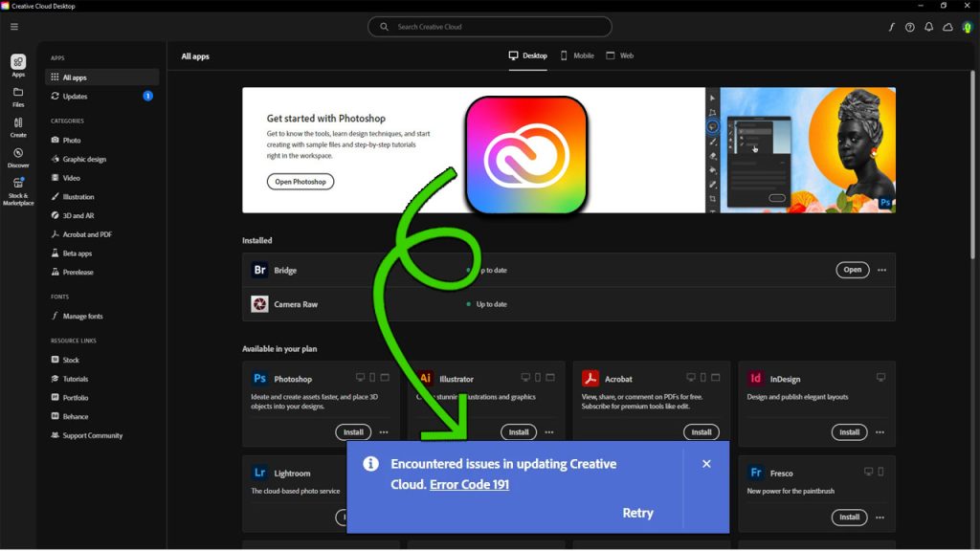Viewport: 980px width, 551px height.
Task: Open more options next to Bridge's Open button
Action: 880,270
